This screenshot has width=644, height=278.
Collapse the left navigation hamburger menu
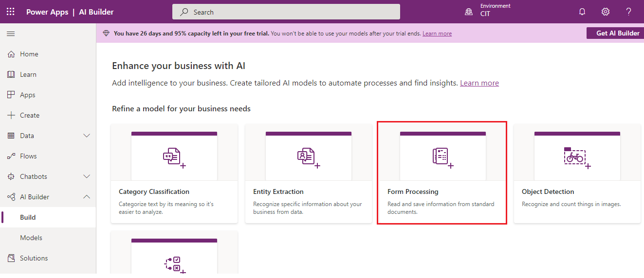pyautogui.click(x=11, y=34)
